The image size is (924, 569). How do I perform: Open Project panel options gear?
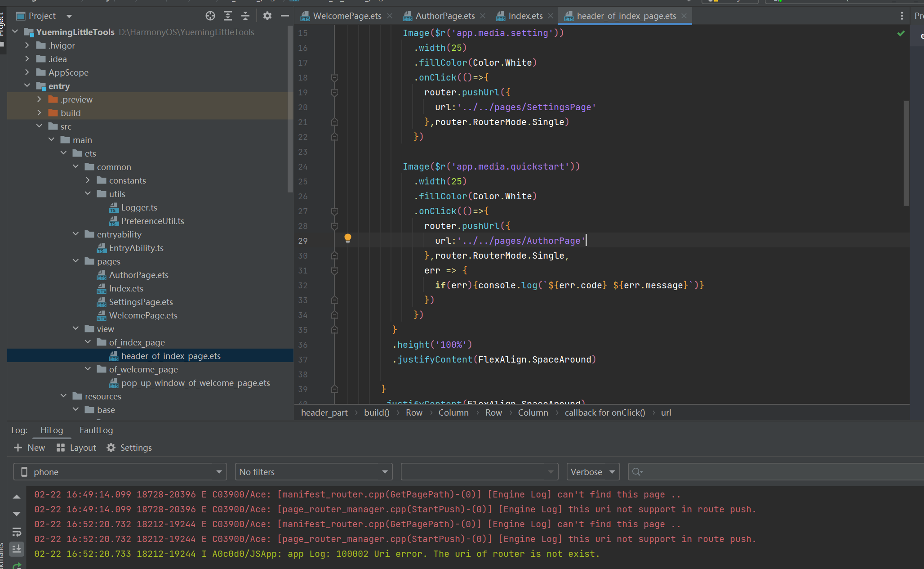click(x=267, y=16)
